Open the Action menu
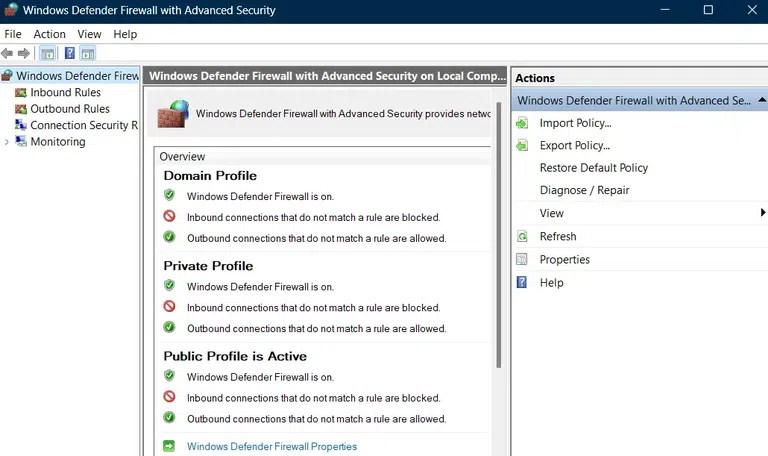This screenshot has width=768, height=456. [x=49, y=34]
